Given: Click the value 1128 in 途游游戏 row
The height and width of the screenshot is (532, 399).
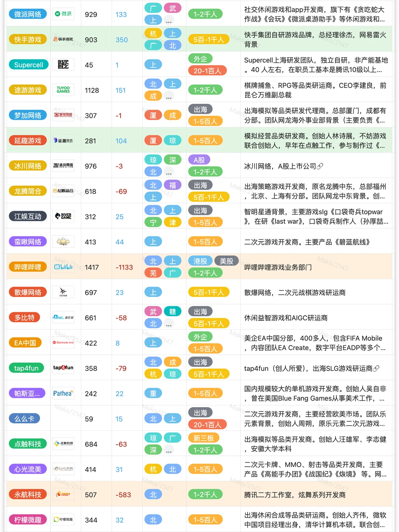Looking at the screenshot, I should pos(92,90).
